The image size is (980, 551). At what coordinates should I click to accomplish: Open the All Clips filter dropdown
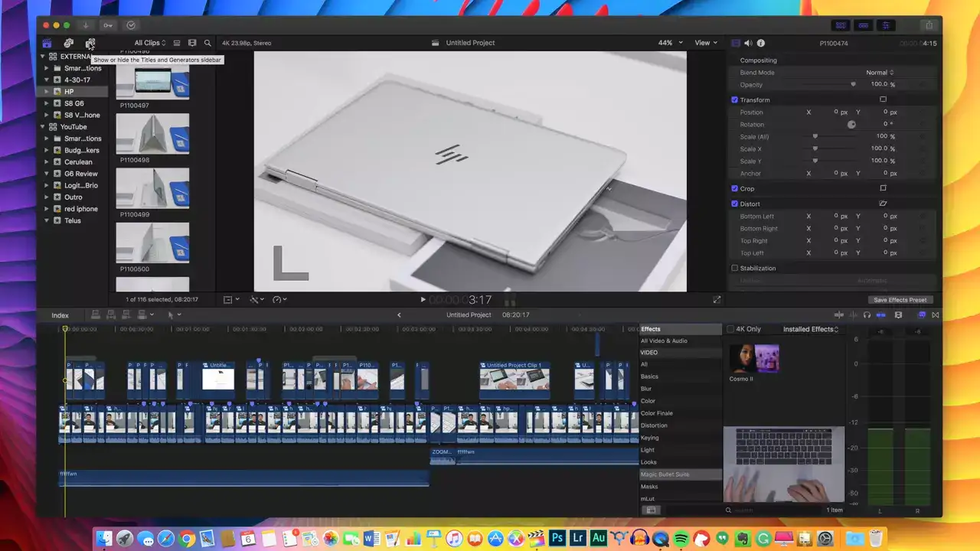(150, 43)
